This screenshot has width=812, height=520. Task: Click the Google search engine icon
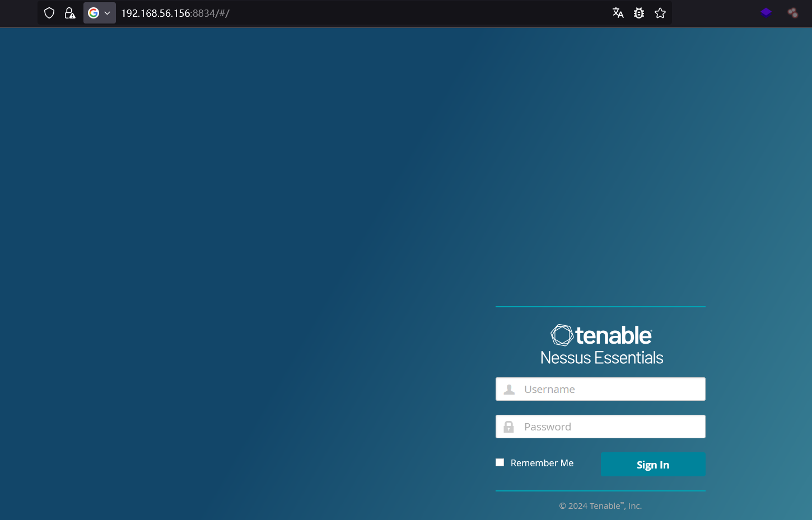pos(94,13)
